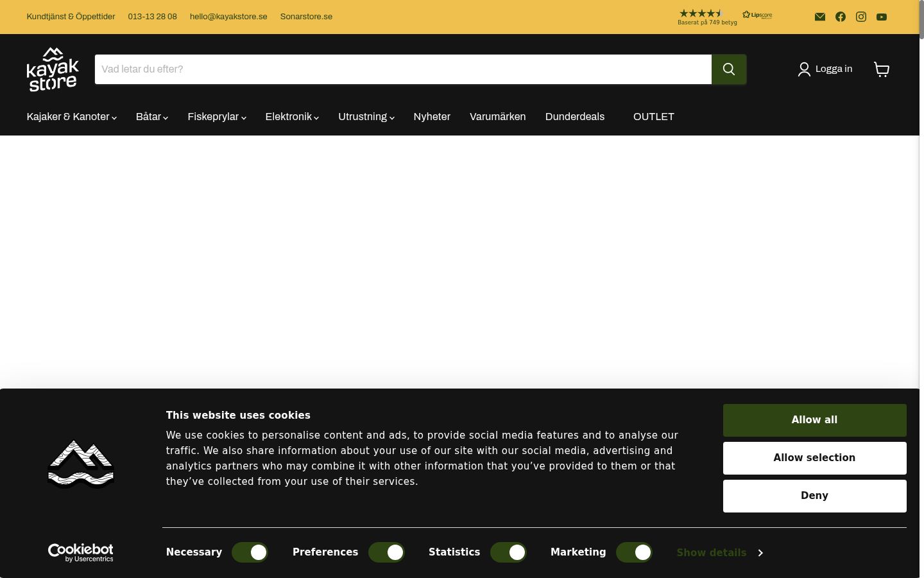The width and height of the screenshot is (924, 578).
Task: Visit the Sonarstore.se link
Action: pyautogui.click(x=306, y=17)
